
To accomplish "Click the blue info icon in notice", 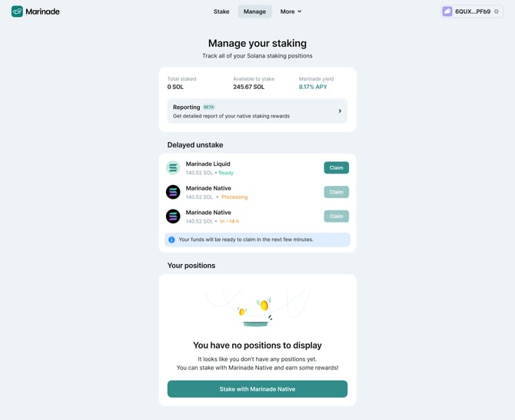I will tap(171, 240).
